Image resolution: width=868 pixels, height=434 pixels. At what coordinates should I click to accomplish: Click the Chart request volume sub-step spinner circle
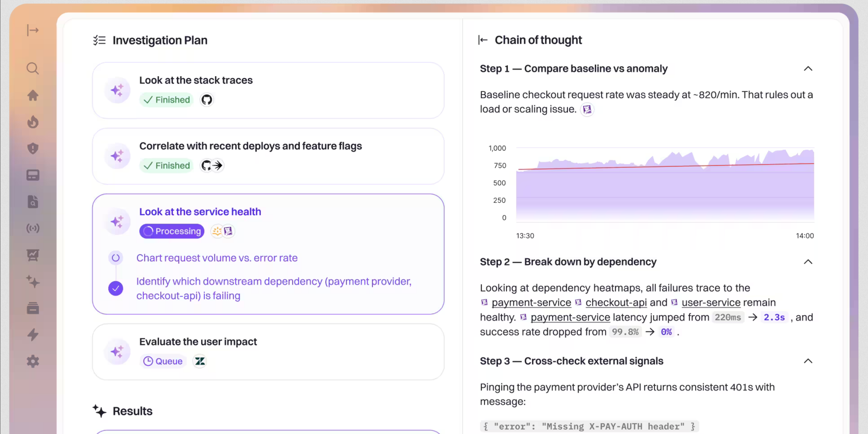coord(116,258)
